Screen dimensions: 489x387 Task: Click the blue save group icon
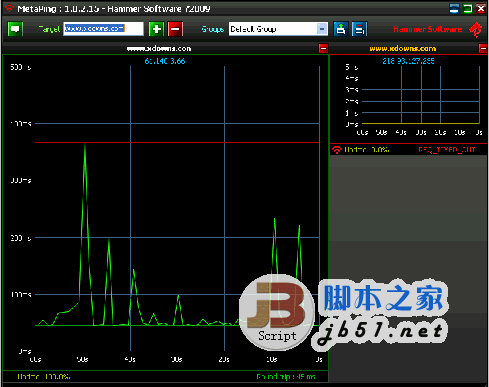(341, 29)
